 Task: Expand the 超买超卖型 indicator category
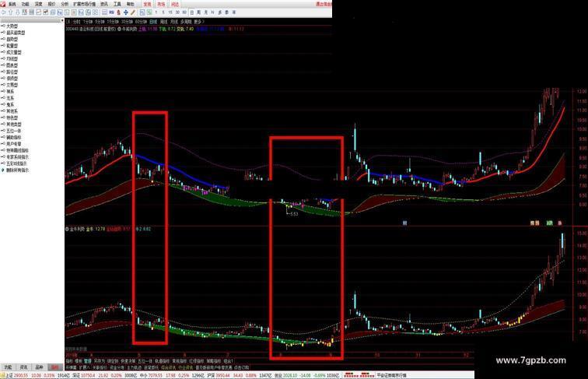16,33
